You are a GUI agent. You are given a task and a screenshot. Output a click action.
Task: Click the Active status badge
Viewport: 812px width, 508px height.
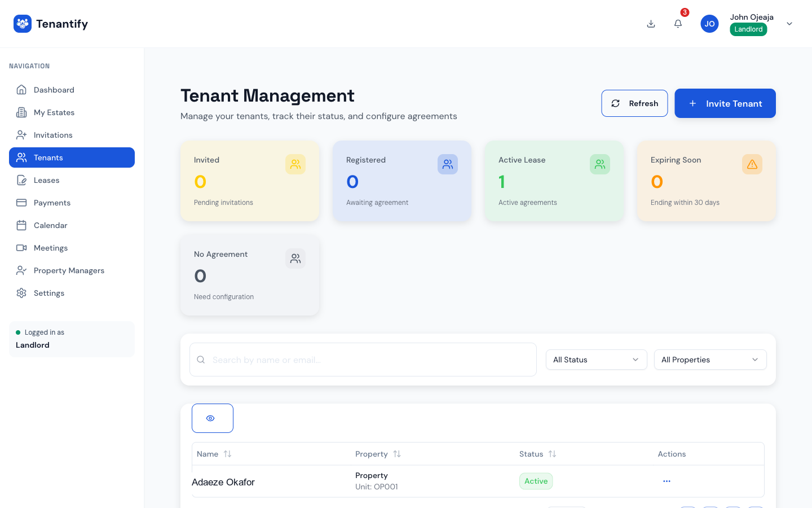tap(536, 481)
